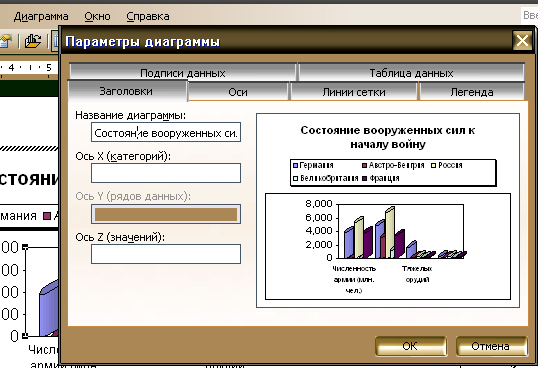This screenshot has height=368, width=538.
Task: Click the Название диаграммы label
Action: click(130, 115)
